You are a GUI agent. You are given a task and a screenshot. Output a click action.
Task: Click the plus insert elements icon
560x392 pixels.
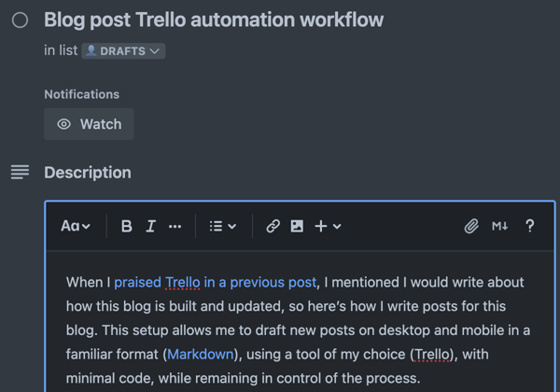tap(321, 226)
